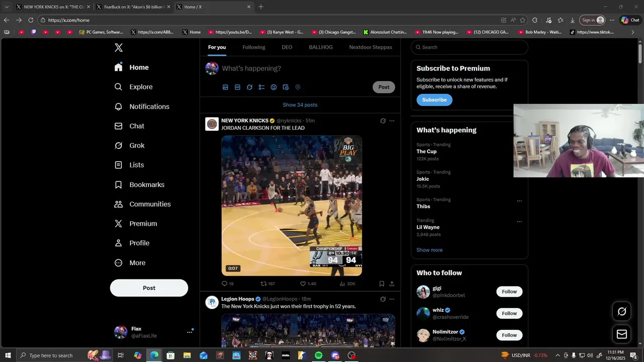Open the X logo home link
The image size is (644, 362).
(118, 48)
